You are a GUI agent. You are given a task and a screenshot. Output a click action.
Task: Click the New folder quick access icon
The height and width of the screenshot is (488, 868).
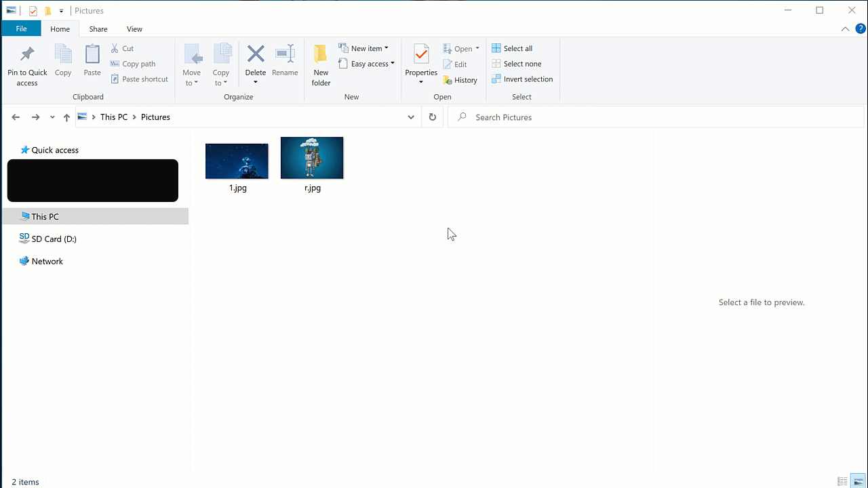point(47,11)
